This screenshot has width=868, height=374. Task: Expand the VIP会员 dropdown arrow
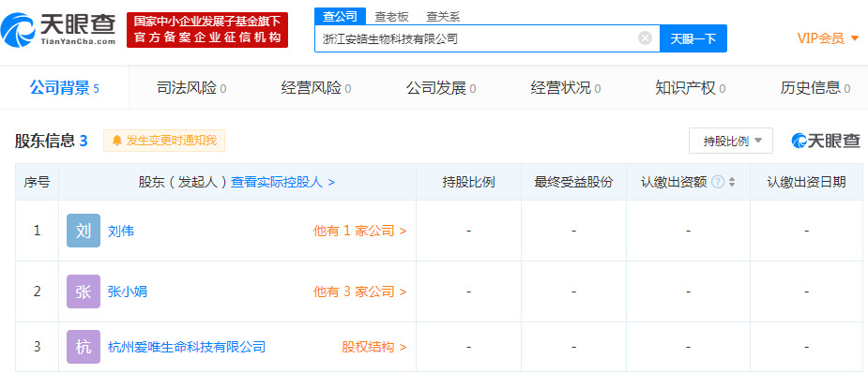[x=855, y=38]
